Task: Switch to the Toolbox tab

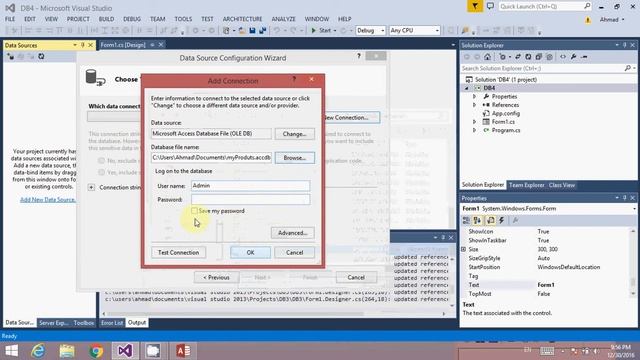Action: coord(84,322)
